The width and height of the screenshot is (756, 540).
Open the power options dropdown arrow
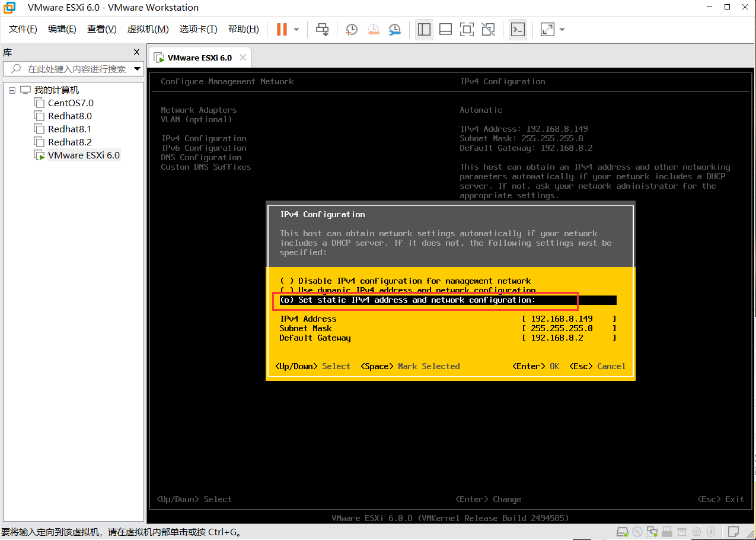click(296, 30)
